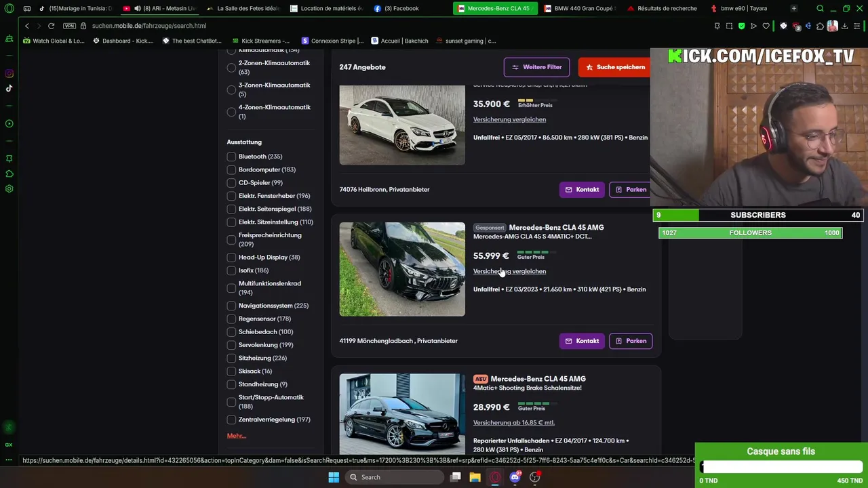Enable the CD-Spieler (99) checkbox
The image size is (868, 488).
[x=231, y=183]
